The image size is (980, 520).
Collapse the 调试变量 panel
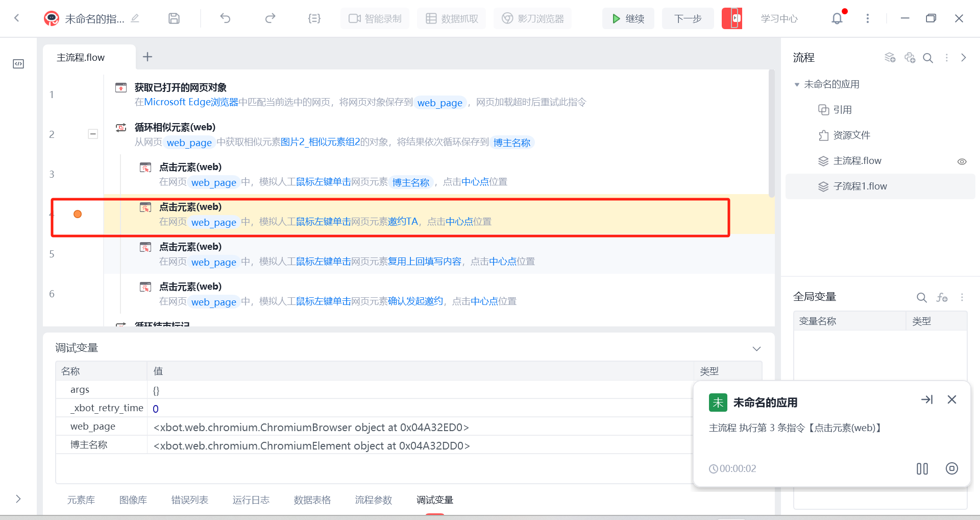[x=756, y=348]
